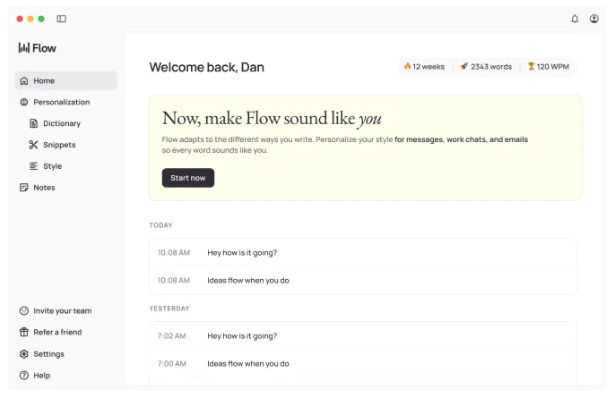Click the Snippets scissors icon
Viewport: 614px width, 402px height.
point(33,145)
